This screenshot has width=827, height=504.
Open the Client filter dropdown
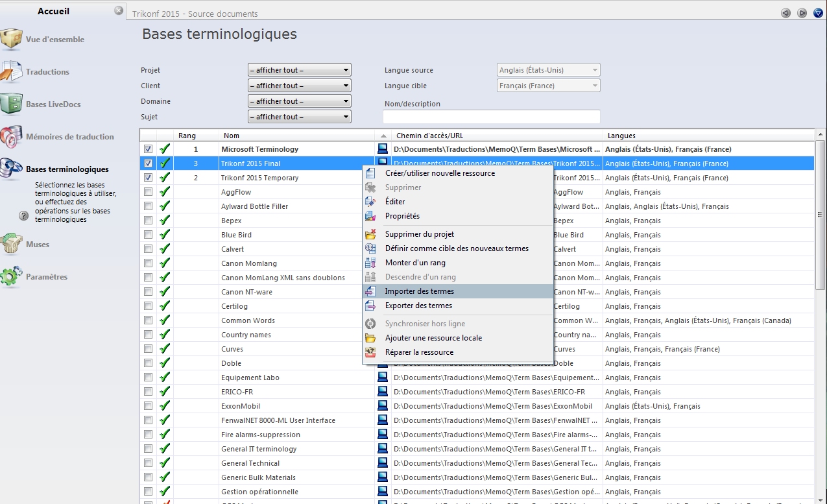coord(300,86)
